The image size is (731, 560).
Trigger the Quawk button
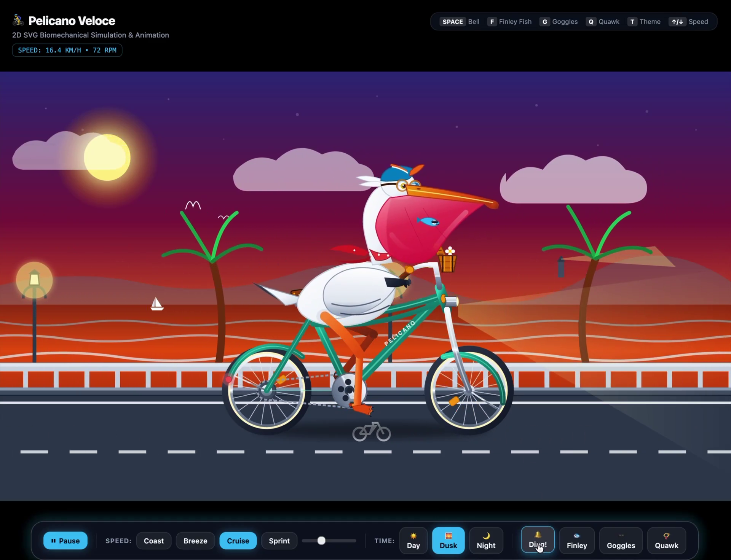coord(666,540)
